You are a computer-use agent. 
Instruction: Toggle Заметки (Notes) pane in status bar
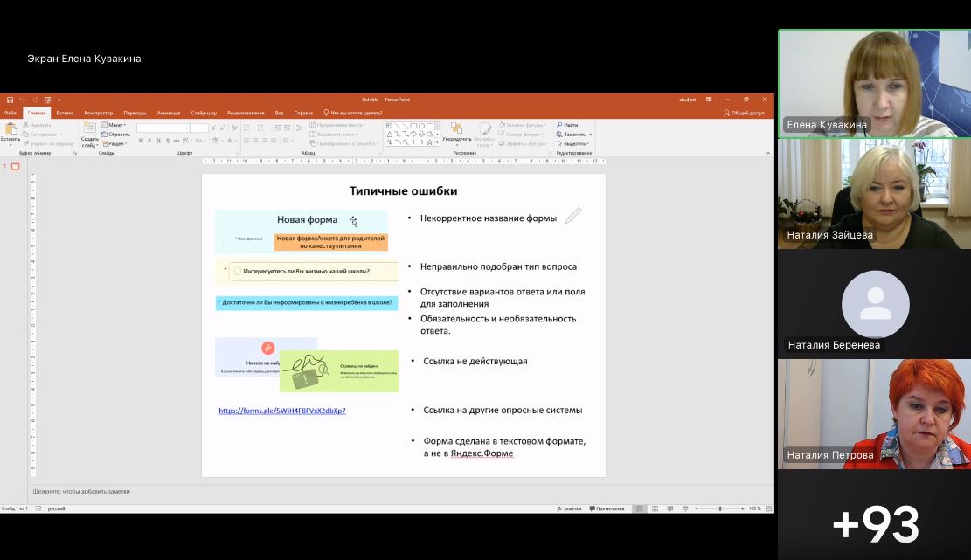[569, 508]
